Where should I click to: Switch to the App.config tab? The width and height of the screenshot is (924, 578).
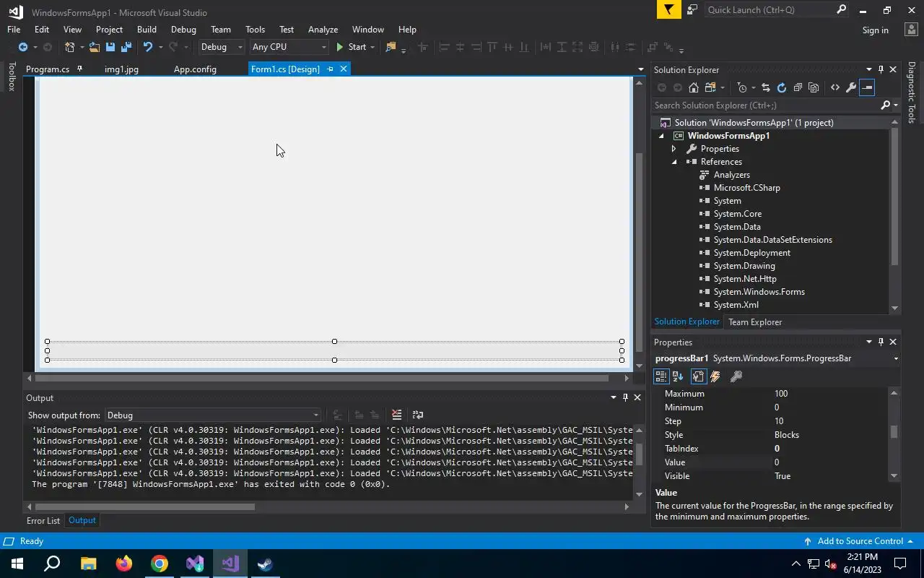point(195,69)
